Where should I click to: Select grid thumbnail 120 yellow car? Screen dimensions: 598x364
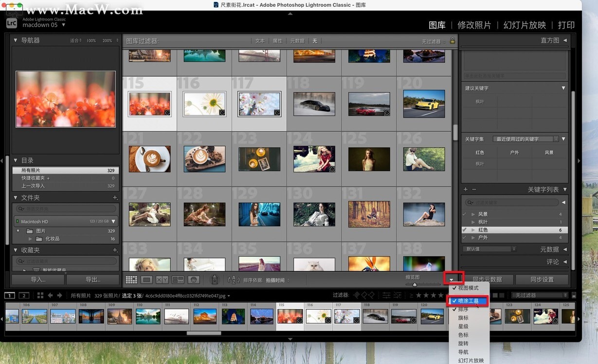pos(424,104)
